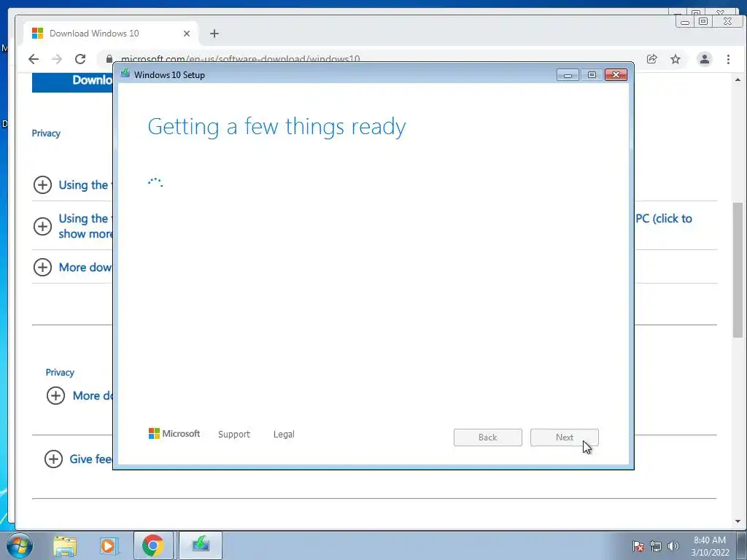Click the Chrome page vertical scrollbar thumb

(738, 270)
